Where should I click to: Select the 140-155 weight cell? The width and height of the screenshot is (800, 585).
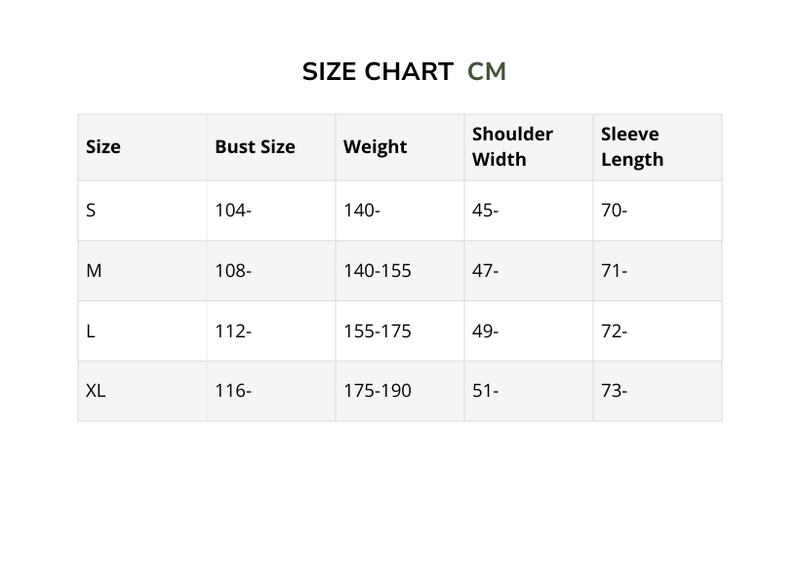377,271
